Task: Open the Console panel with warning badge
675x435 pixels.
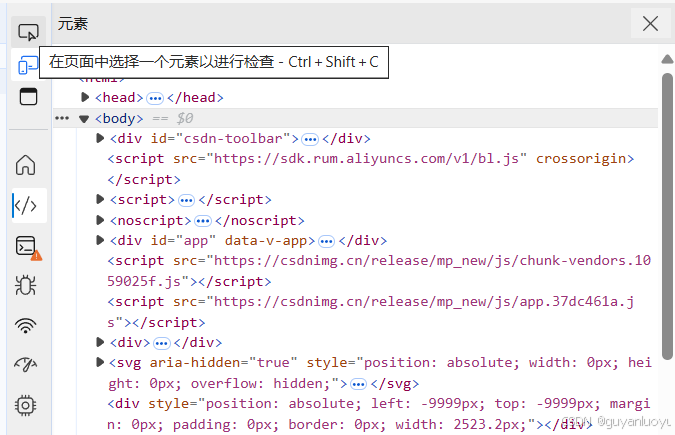Action: click(28, 248)
